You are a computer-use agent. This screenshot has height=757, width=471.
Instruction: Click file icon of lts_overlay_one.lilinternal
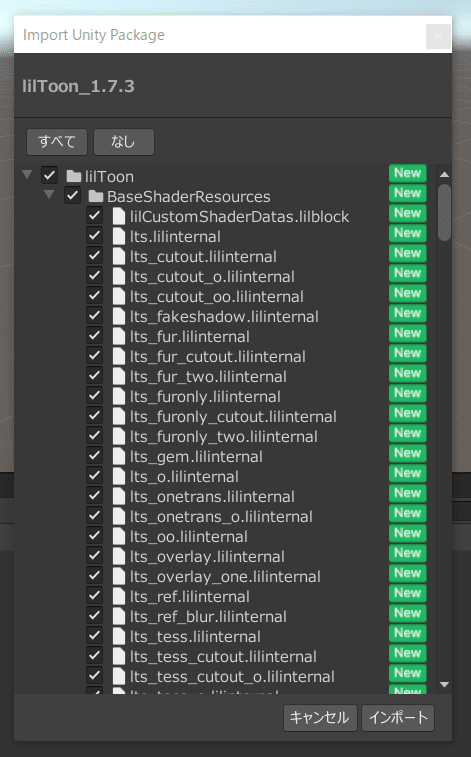point(119,576)
